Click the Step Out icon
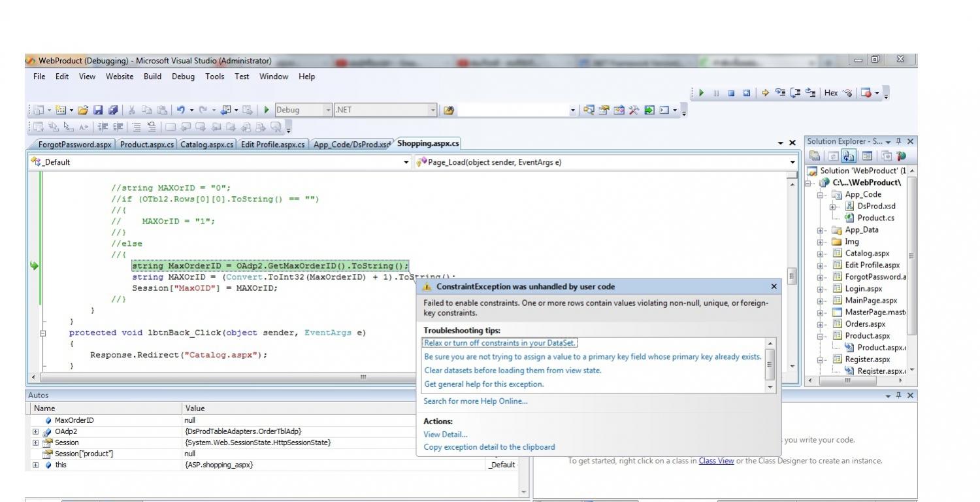 click(x=810, y=93)
